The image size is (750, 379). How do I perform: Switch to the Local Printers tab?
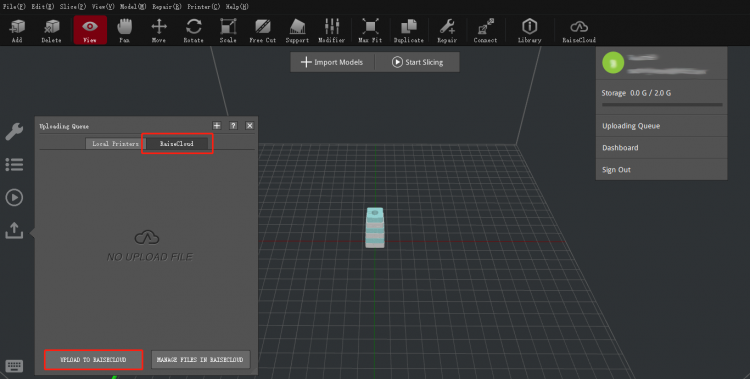coord(115,144)
